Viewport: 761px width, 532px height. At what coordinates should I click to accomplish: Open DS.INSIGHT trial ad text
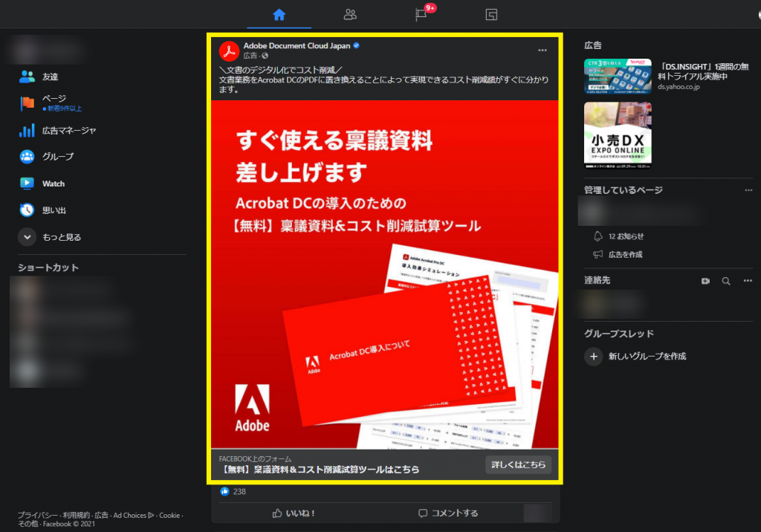click(x=703, y=71)
